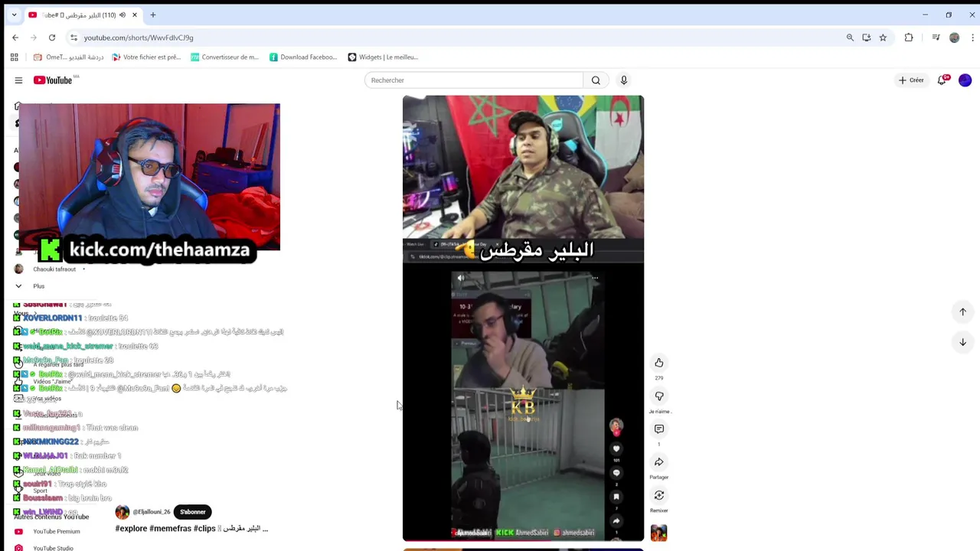The width and height of the screenshot is (980, 551).
Task: Reload the page
Action: (x=52, y=37)
